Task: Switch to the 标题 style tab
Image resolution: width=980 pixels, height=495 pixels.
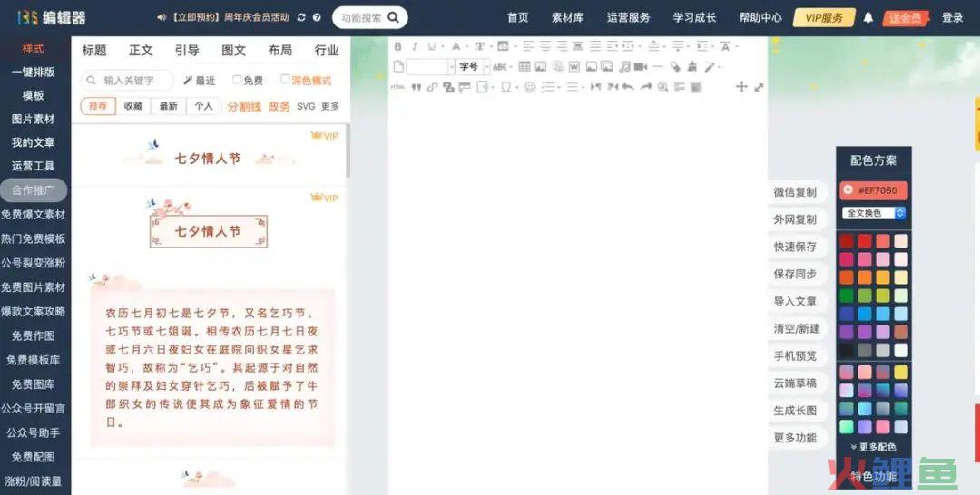Action: [94, 51]
